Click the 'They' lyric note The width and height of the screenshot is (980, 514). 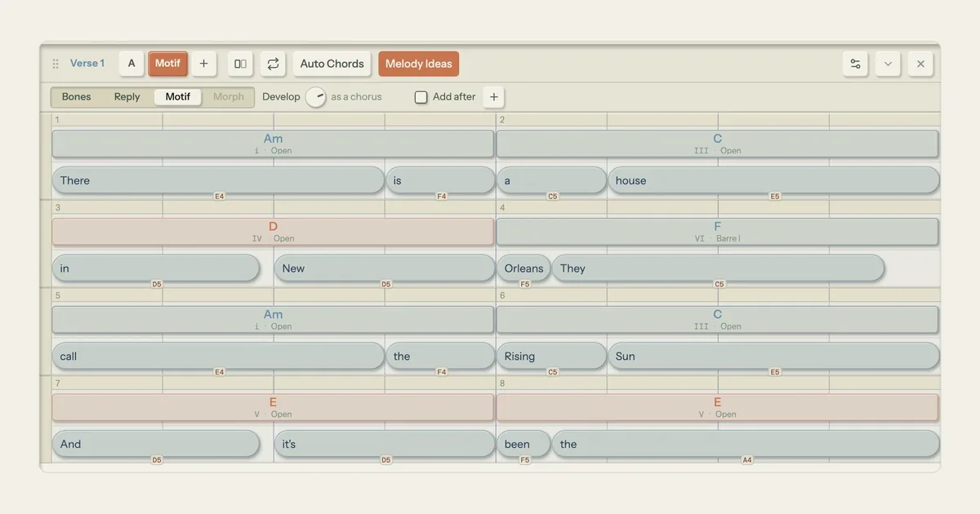coord(718,268)
